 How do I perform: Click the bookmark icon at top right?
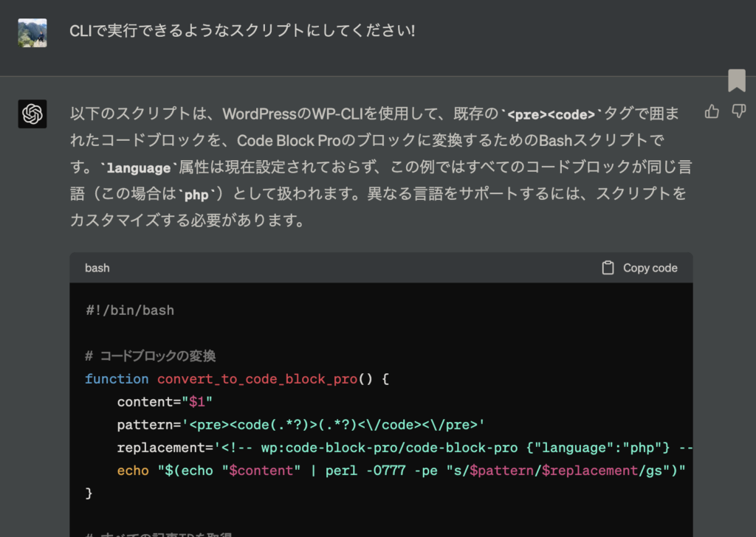pos(736,80)
